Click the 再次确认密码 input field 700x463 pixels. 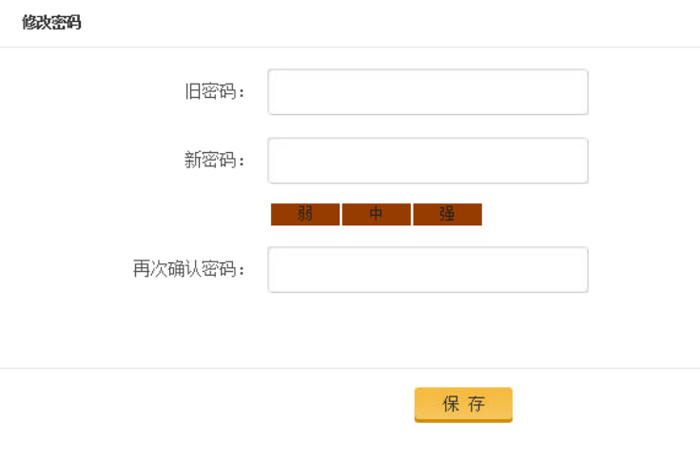click(x=428, y=270)
